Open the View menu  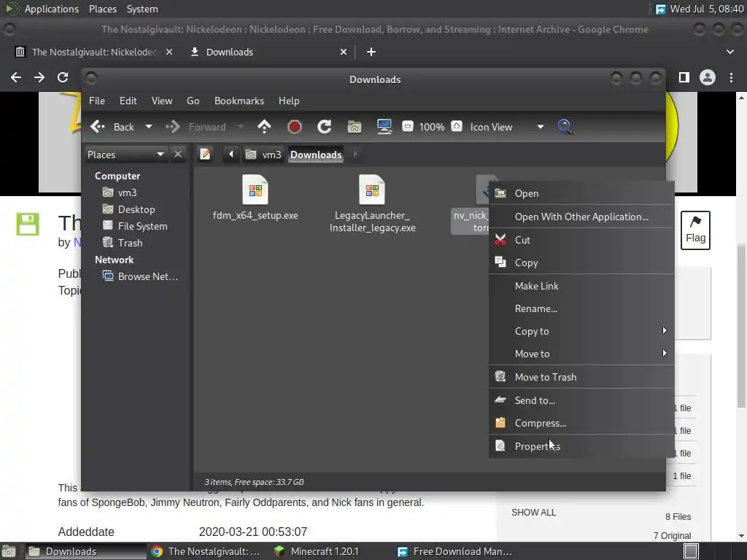coord(162,101)
